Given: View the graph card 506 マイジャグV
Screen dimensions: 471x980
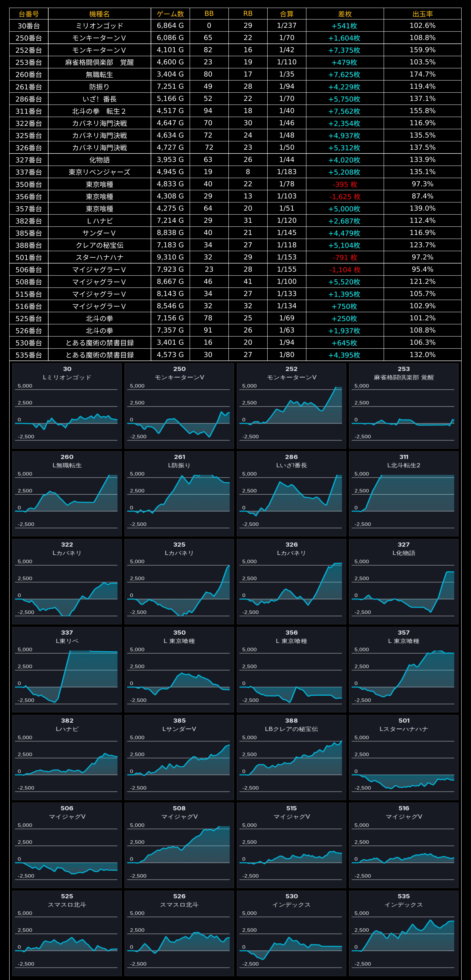Looking at the screenshot, I should tap(67, 845).
